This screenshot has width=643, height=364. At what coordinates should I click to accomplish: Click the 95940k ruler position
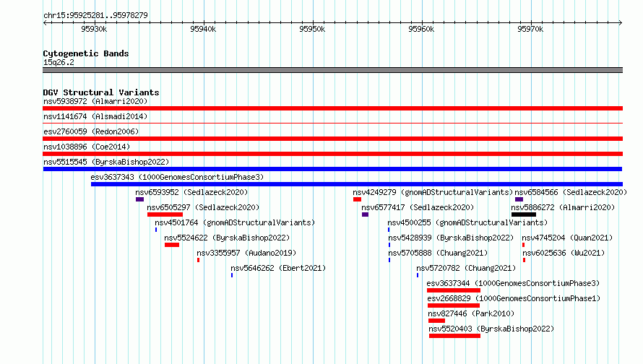(x=203, y=29)
